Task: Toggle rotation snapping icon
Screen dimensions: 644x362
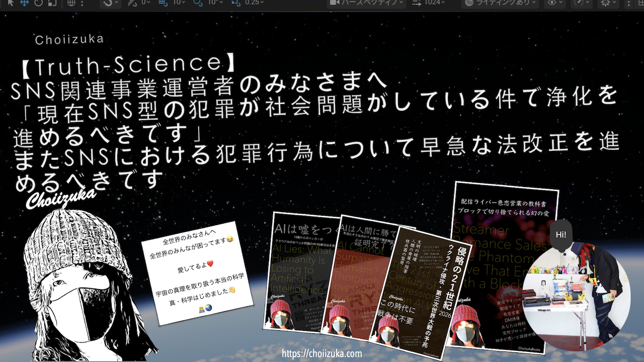Action: point(198,3)
